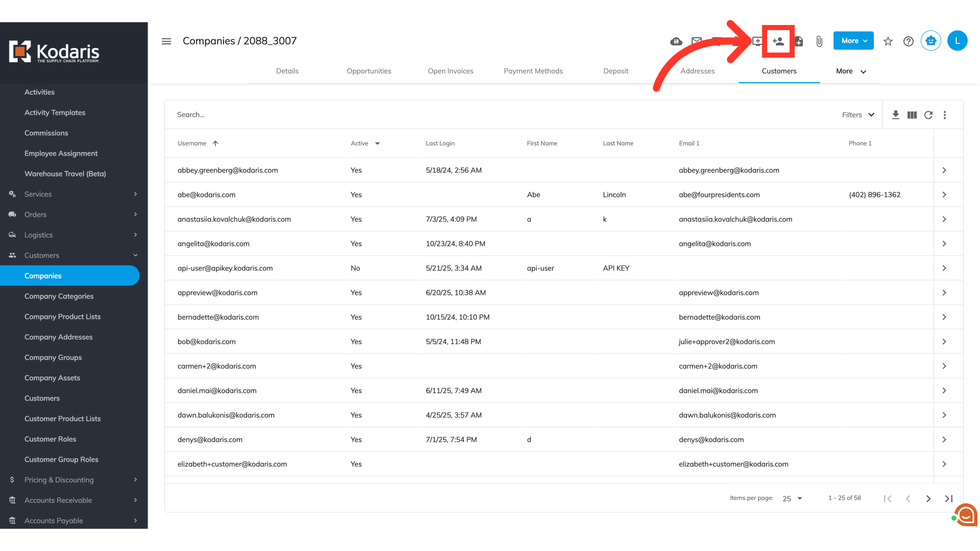Open the attachments paperclip icon
Viewport: 980px width, 551px height.
(x=819, y=41)
